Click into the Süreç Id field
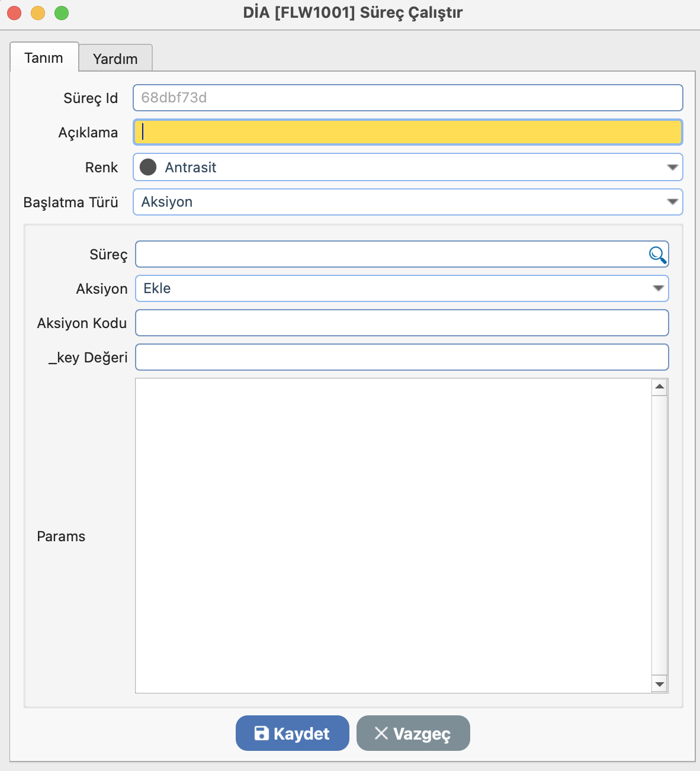The width and height of the screenshot is (700, 771). [407, 98]
